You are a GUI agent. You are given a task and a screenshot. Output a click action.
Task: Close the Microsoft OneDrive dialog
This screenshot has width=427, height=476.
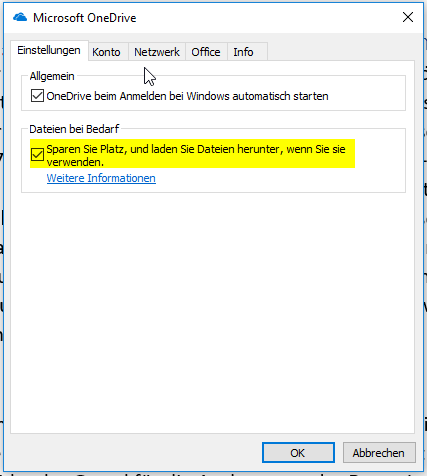[x=408, y=17]
